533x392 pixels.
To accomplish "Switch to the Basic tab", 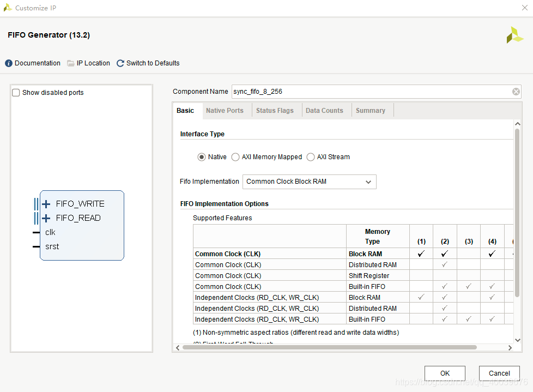I will 185,111.
